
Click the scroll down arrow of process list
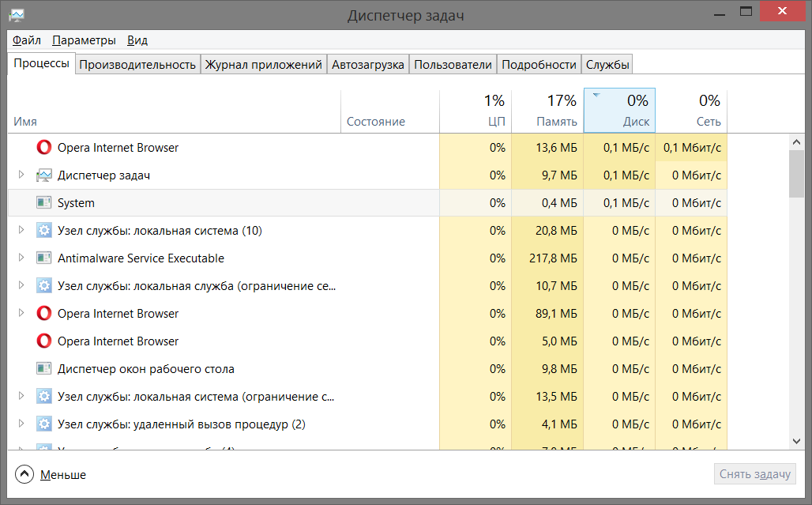[796, 441]
